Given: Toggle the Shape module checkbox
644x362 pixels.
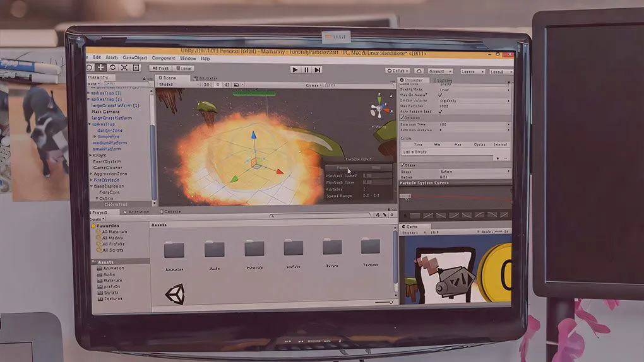Looking at the screenshot, I should tap(403, 165).
